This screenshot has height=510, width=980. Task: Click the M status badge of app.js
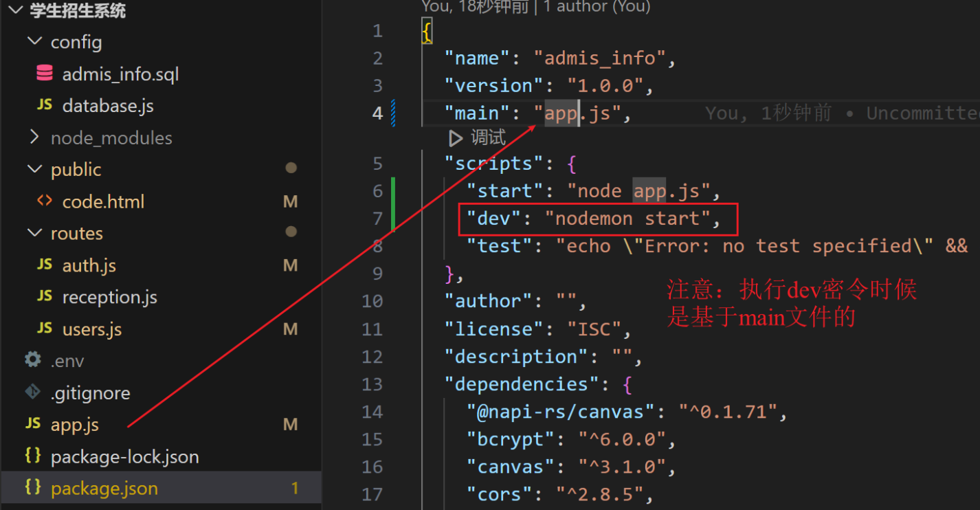click(x=291, y=425)
